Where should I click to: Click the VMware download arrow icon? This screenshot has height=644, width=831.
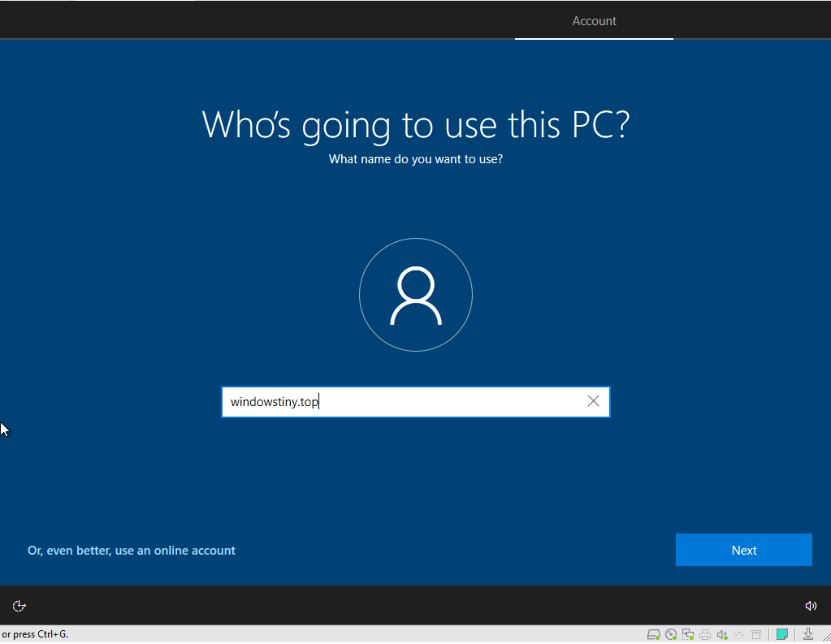[x=807, y=634]
